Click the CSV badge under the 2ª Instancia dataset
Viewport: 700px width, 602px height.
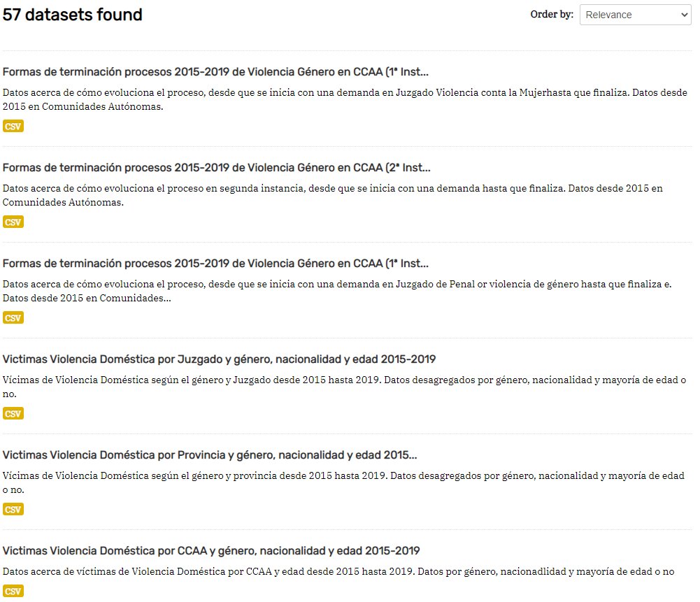13,222
